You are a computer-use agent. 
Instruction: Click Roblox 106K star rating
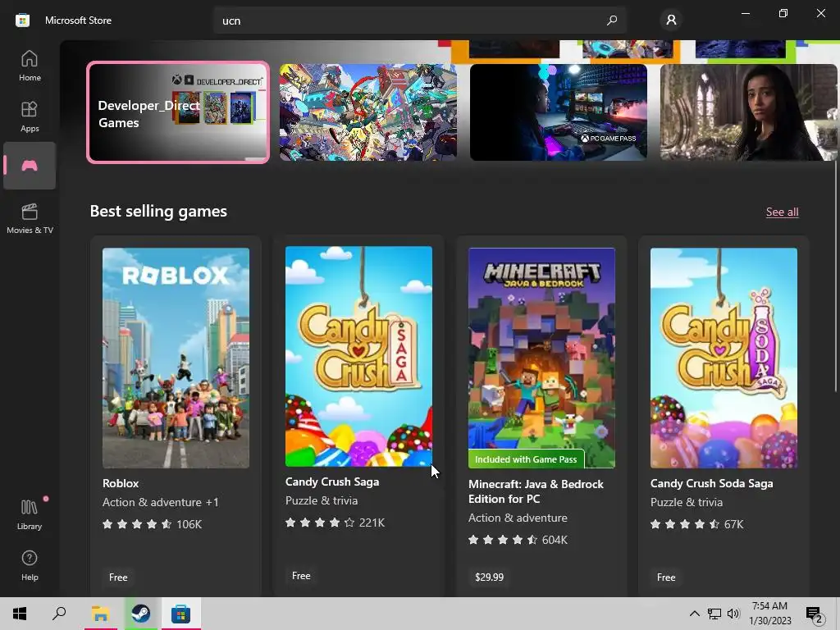[x=152, y=524]
